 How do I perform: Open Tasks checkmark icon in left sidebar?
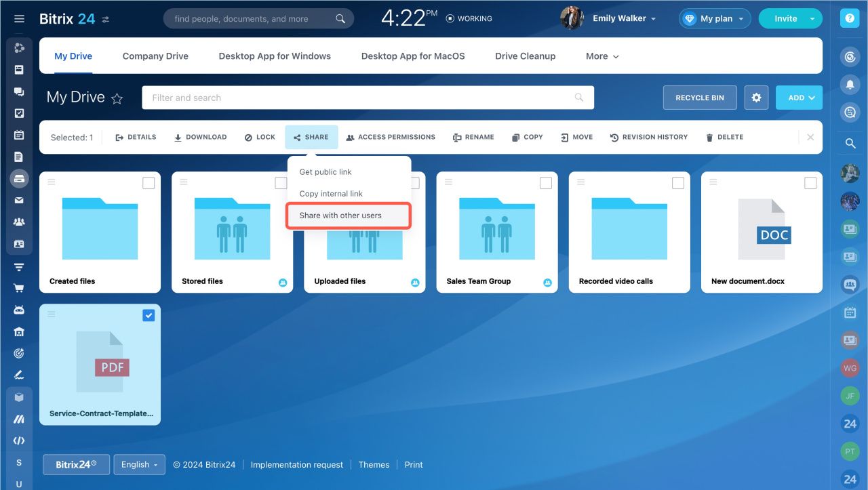point(19,113)
